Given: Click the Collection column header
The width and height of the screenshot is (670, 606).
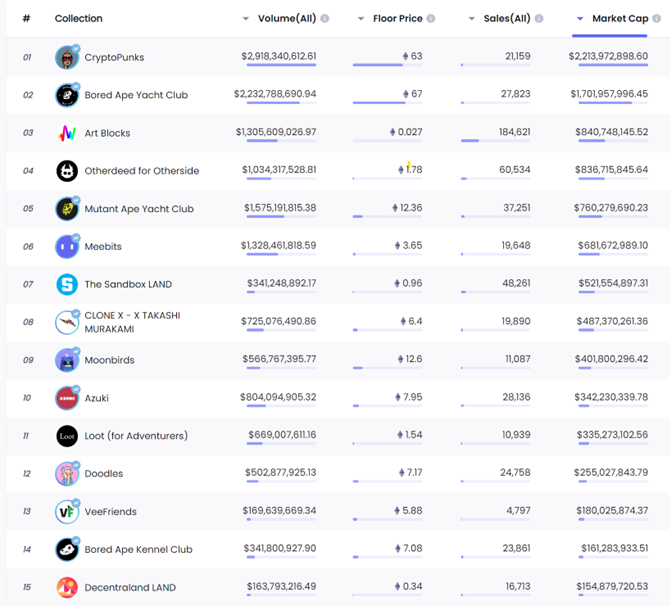Looking at the screenshot, I should [78, 19].
